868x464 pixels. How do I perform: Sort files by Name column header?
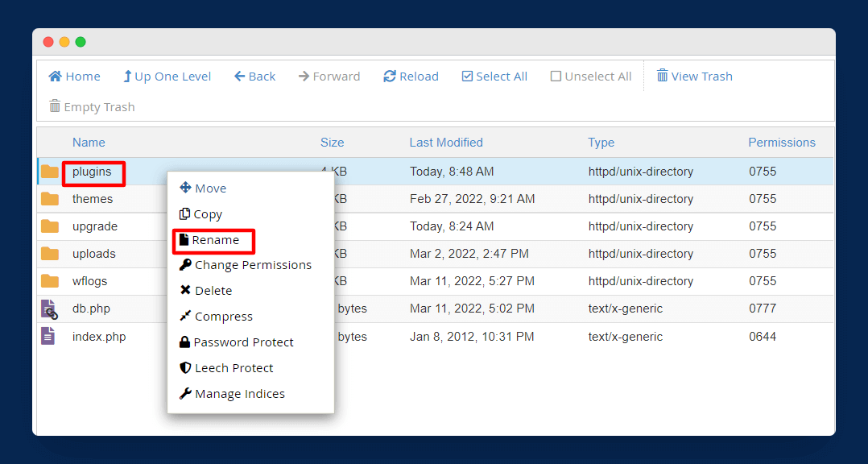coord(89,143)
